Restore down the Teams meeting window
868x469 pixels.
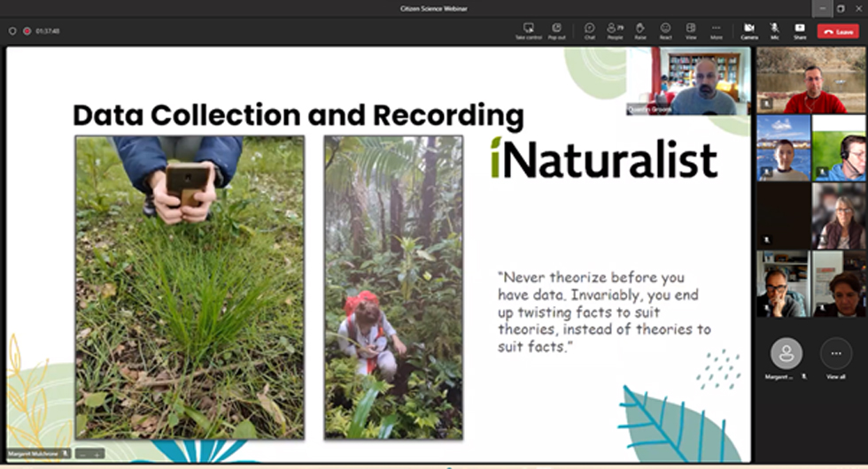point(841,8)
